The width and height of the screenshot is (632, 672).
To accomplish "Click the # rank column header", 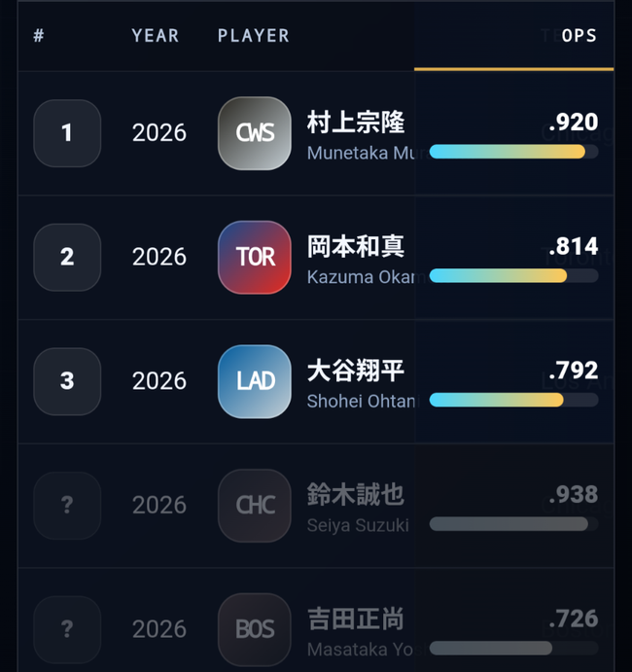I will point(39,36).
